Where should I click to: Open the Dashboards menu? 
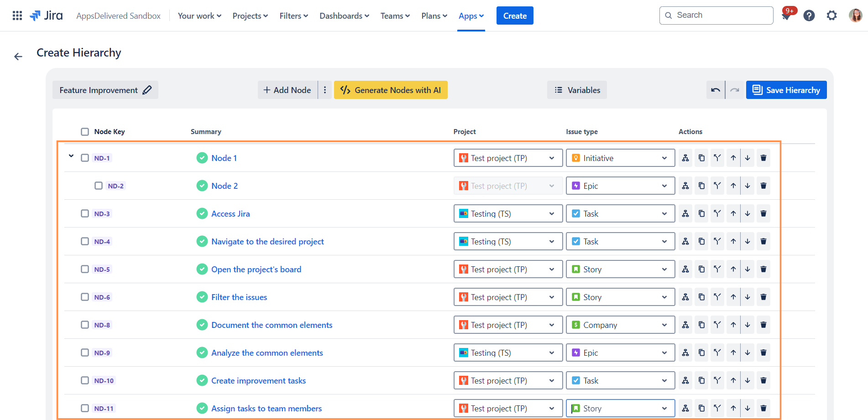344,16
